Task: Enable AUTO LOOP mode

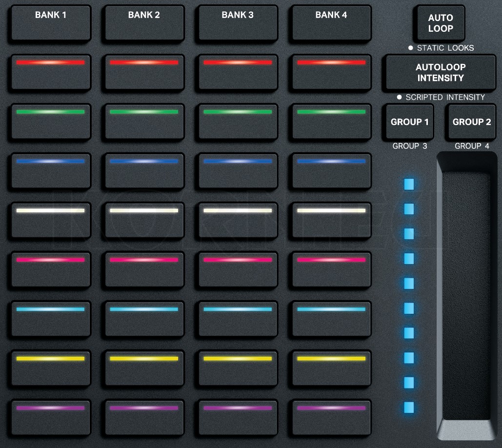Action: (440, 22)
